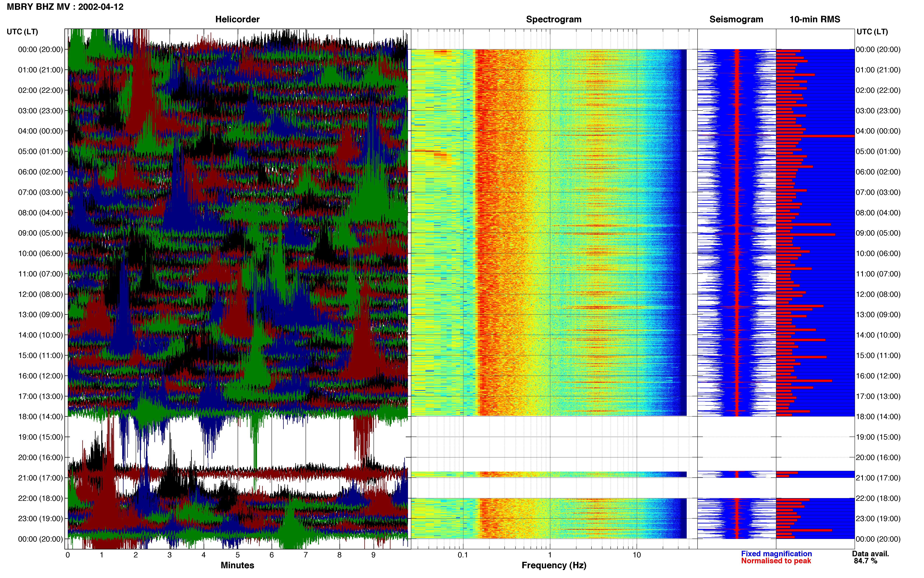The image size is (924, 578).
Task: Click right-axis time label 17:00 (13:00)
Action: tap(878, 396)
